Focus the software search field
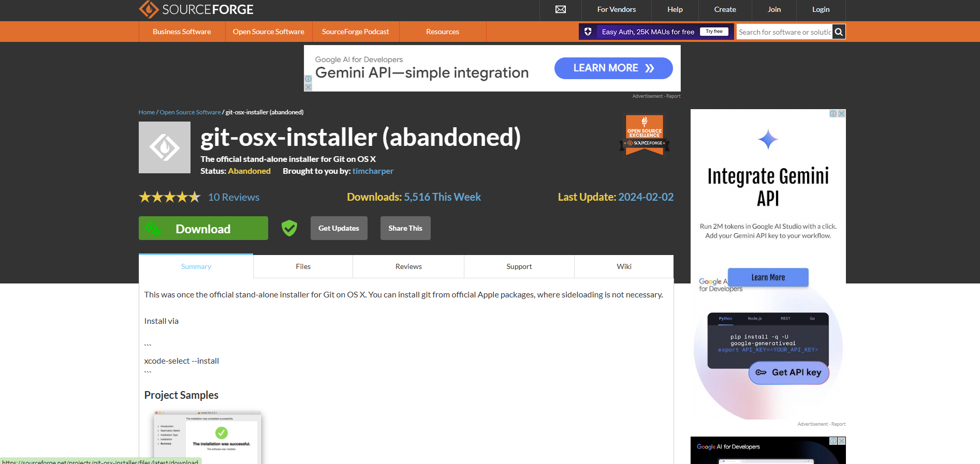The width and height of the screenshot is (980, 464). 785,32
